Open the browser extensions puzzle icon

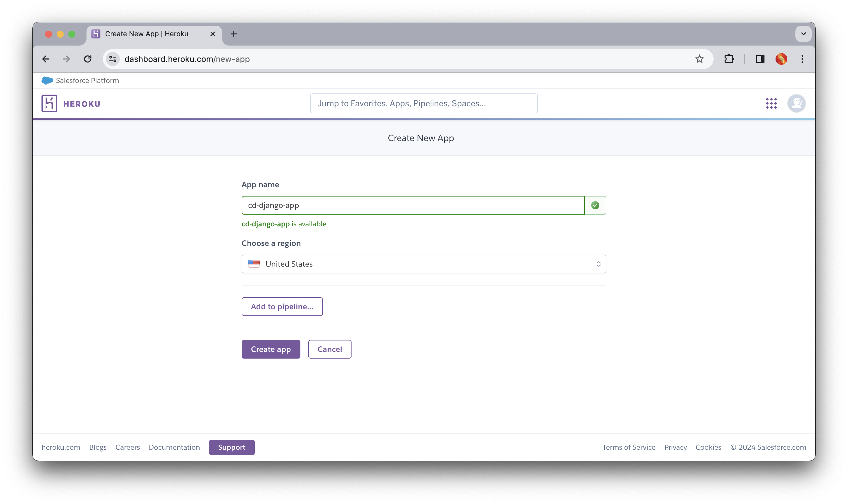729,59
